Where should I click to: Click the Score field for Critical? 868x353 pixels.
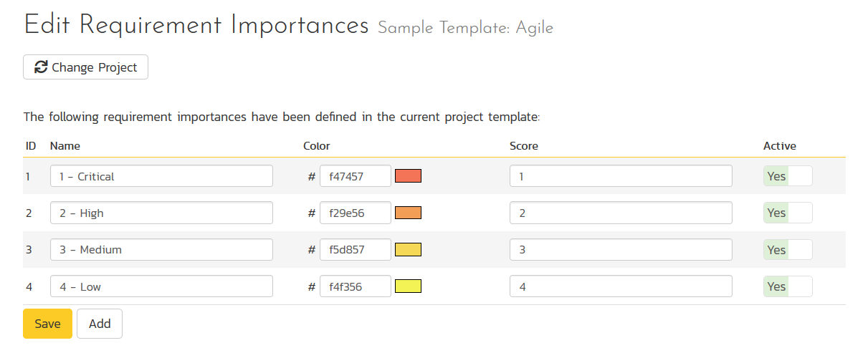click(x=621, y=176)
